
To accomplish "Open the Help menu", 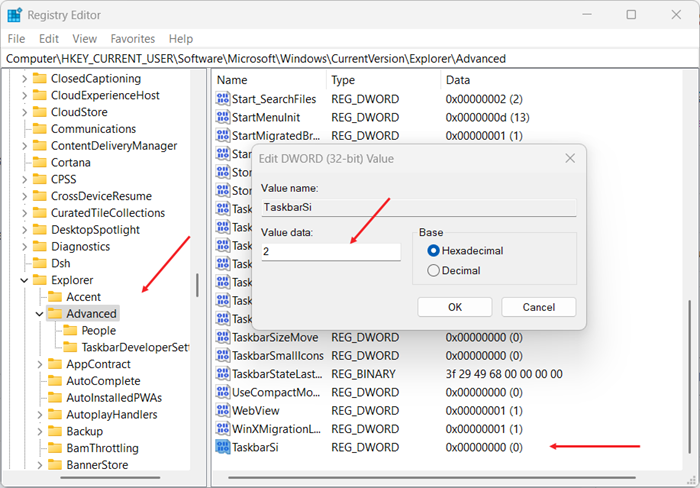I will [181, 39].
